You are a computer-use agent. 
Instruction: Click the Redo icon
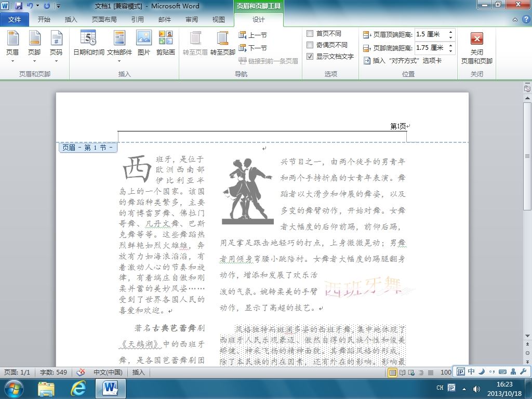tap(47, 6)
